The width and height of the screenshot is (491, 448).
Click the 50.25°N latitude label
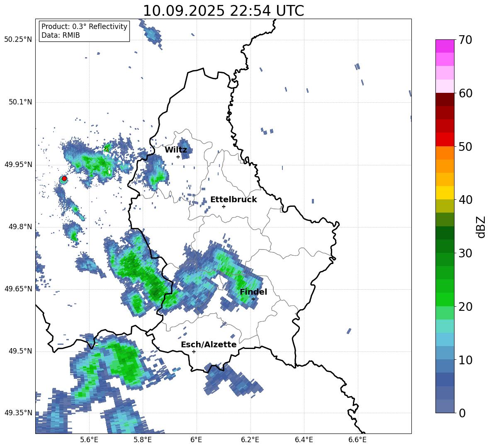18,40
